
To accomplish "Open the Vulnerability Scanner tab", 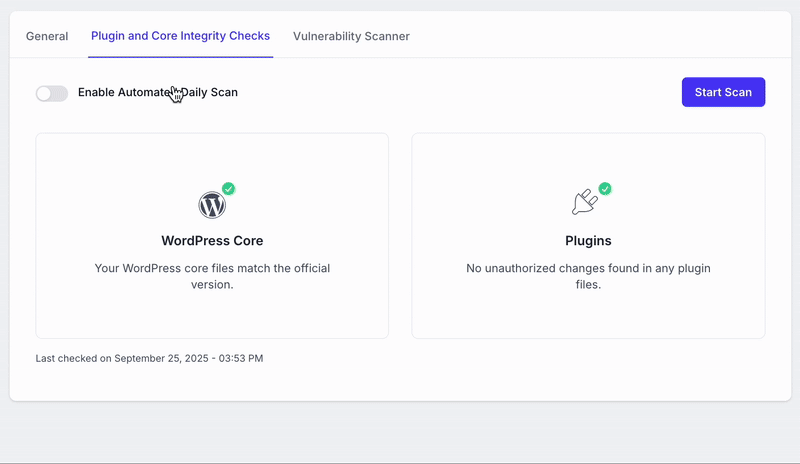I will point(351,36).
